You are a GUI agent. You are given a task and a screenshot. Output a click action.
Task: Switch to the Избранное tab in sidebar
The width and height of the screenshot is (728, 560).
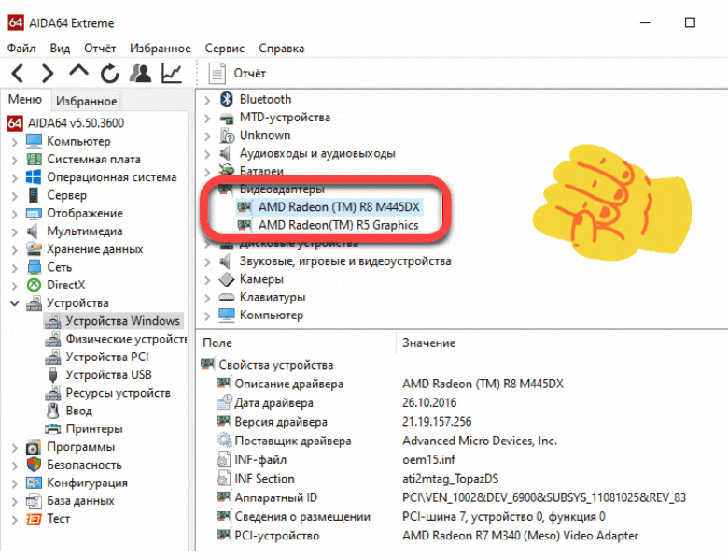(x=87, y=101)
